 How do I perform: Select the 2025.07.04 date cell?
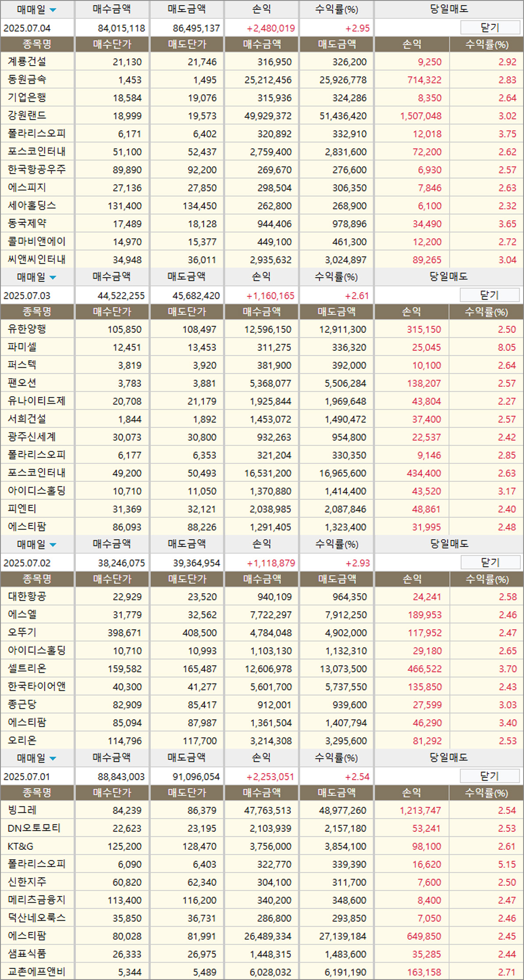click(27, 28)
